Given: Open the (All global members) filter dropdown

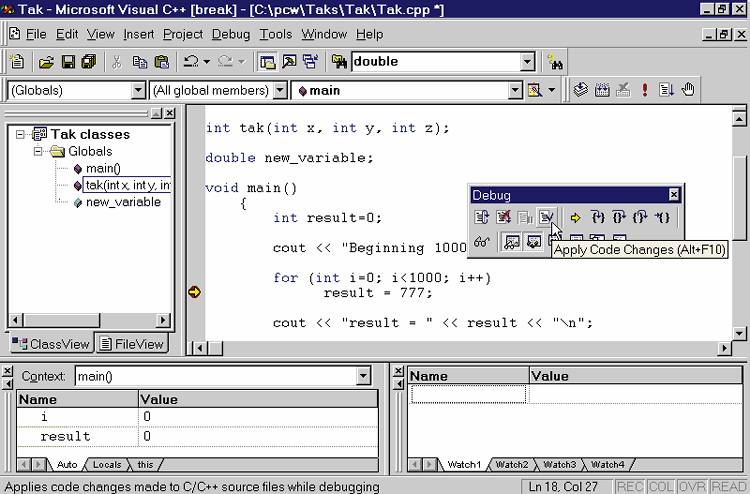Looking at the screenshot, I should (x=280, y=90).
